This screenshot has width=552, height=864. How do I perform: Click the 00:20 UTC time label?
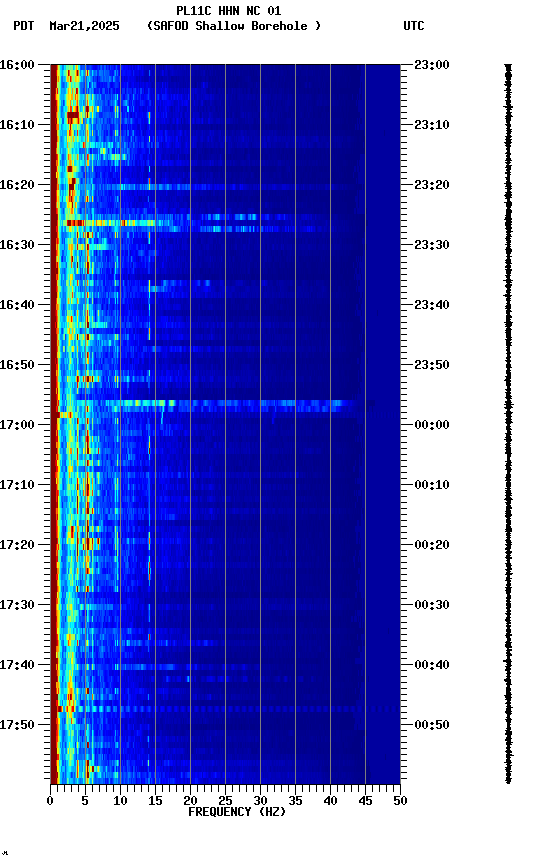pyautogui.click(x=432, y=545)
